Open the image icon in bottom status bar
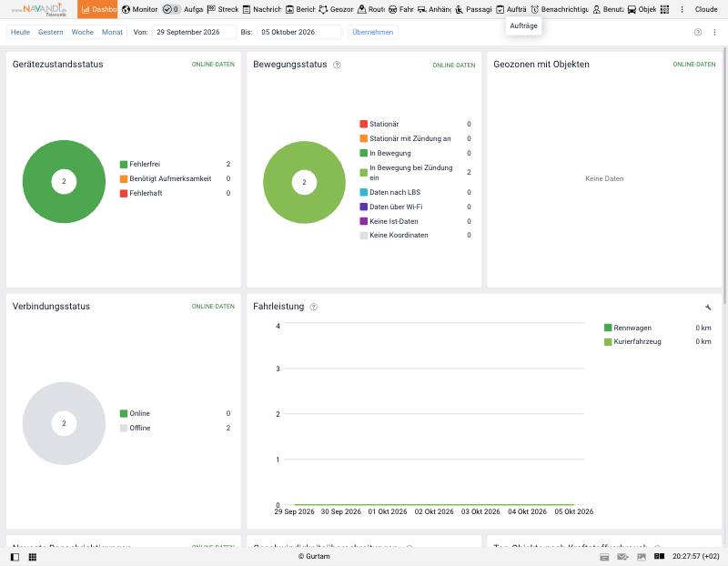The height and width of the screenshot is (566, 728). click(642, 557)
